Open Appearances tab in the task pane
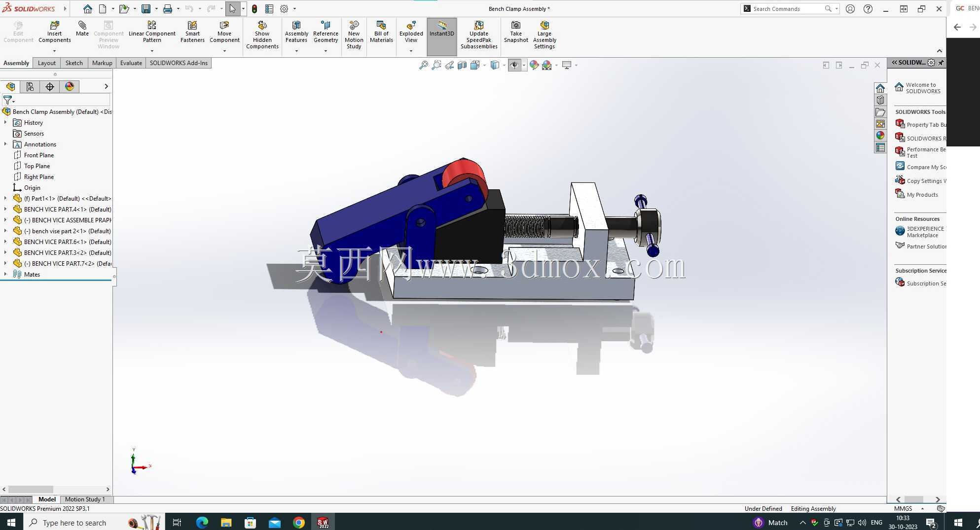 point(880,136)
